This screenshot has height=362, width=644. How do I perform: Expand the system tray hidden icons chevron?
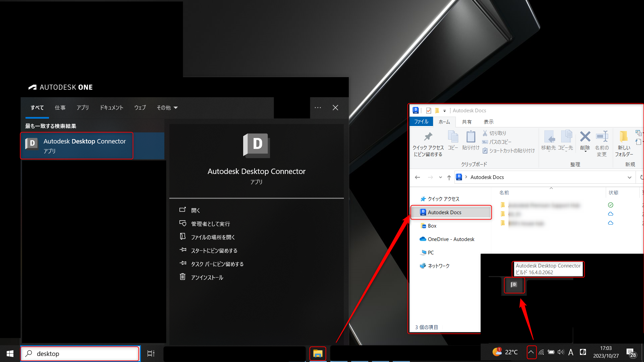pyautogui.click(x=532, y=352)
